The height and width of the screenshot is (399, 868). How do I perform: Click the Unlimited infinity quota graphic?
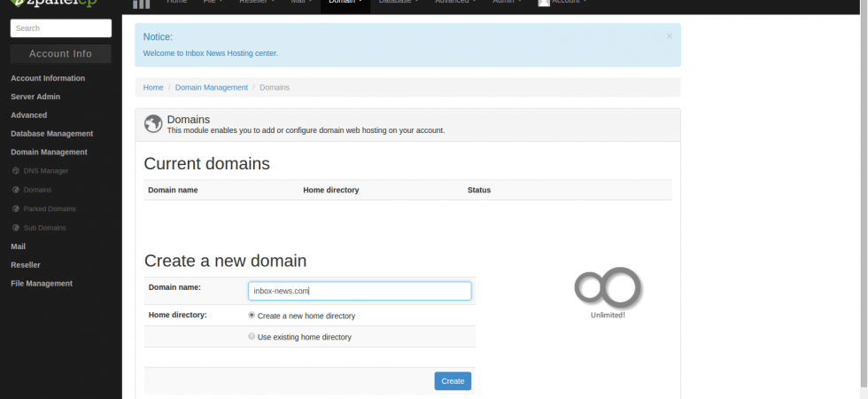click(608, 287)
